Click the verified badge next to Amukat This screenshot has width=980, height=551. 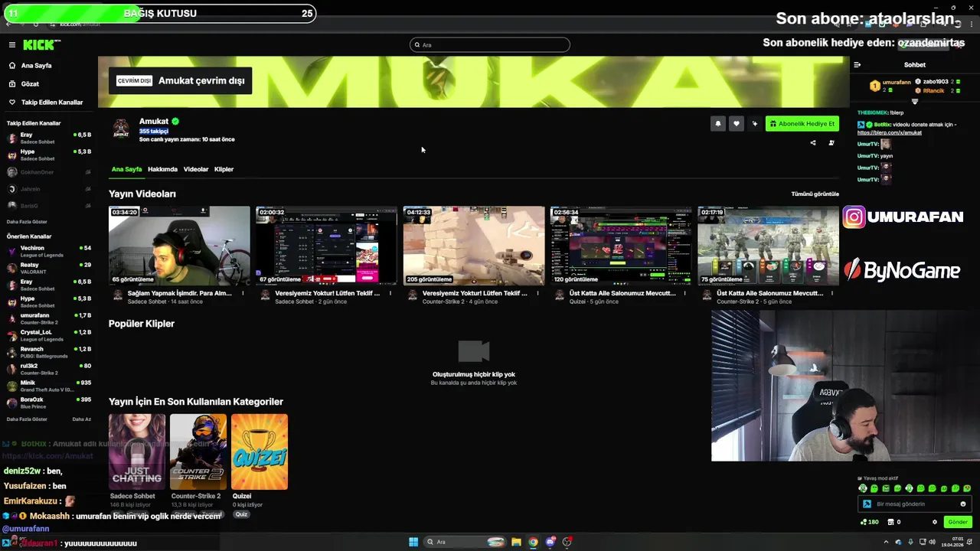(175, 122)
